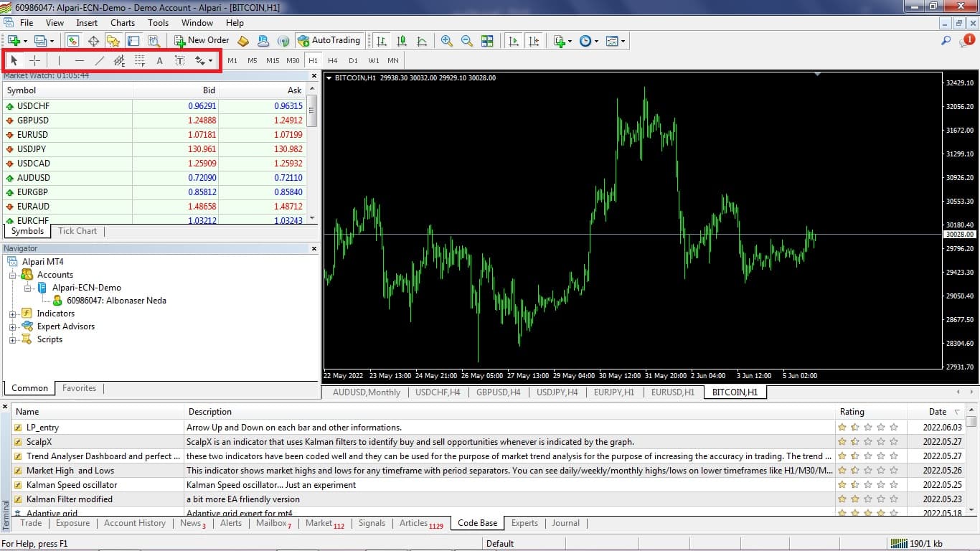The height and width of the screenshot is (551, 980).
Task: Collapse the Accounts tree node
Action: [x=13, y=275]
